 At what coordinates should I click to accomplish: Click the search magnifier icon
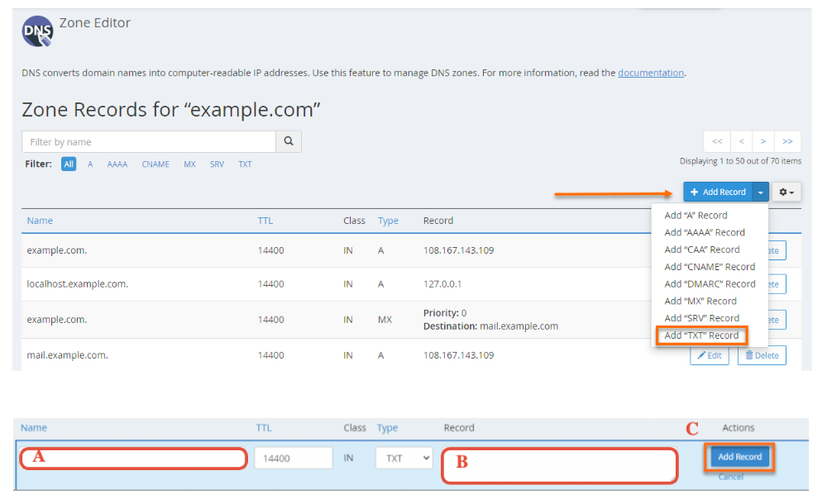tap(288, 141)
